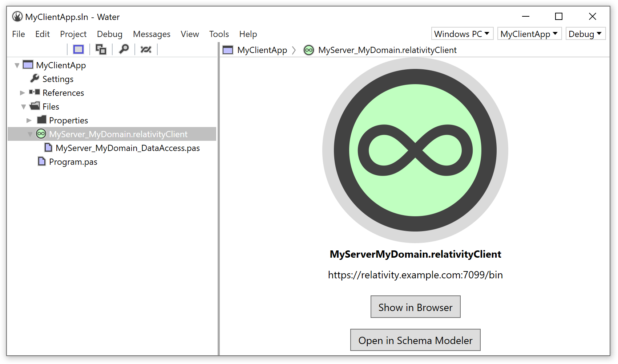Open the Windows PC platform dropdown
The height and width of the screenshot is (364, 618).
coord(462,34)
